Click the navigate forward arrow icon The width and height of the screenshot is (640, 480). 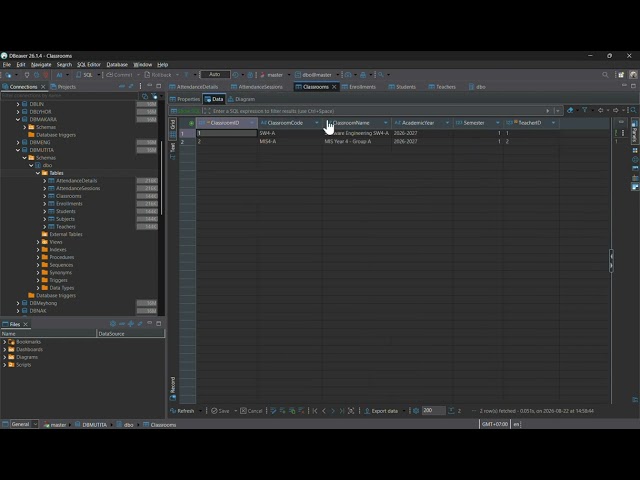click(616, 110)
